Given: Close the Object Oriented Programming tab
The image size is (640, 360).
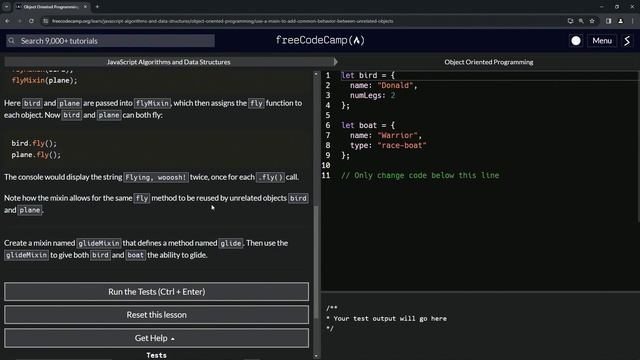Looking at the screenshot, I should 85,7.
